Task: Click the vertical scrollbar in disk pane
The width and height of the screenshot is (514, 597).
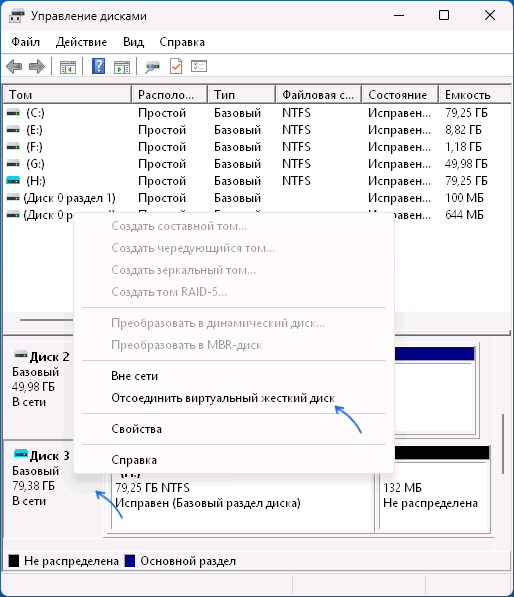Action: click(x=503, y=444)
